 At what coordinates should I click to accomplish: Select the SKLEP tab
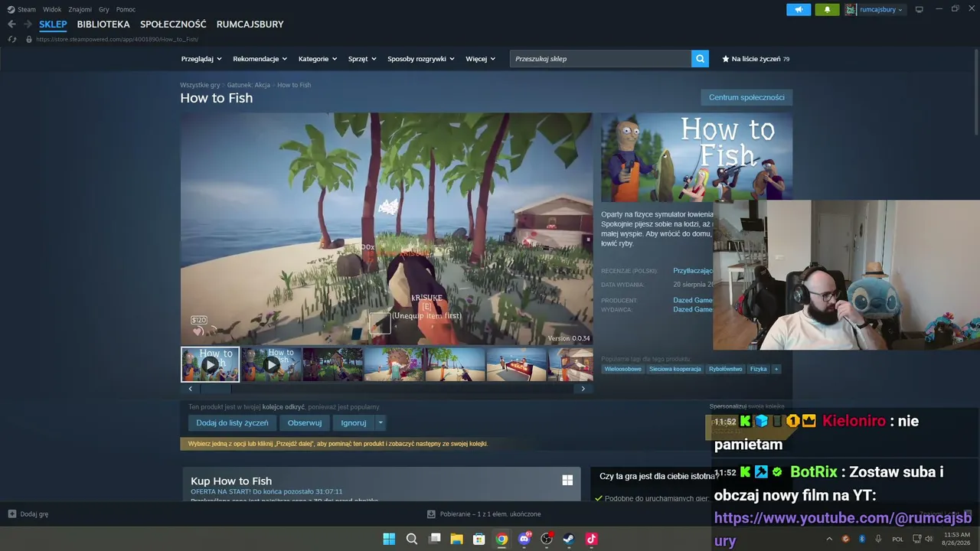53,24
